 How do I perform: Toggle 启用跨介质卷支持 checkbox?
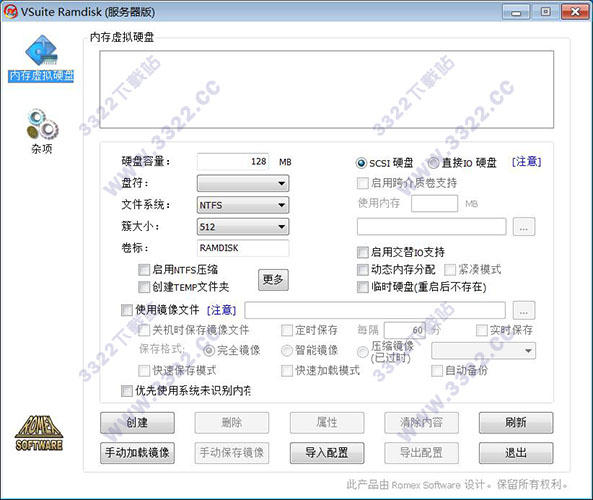(x=362, y=183)
